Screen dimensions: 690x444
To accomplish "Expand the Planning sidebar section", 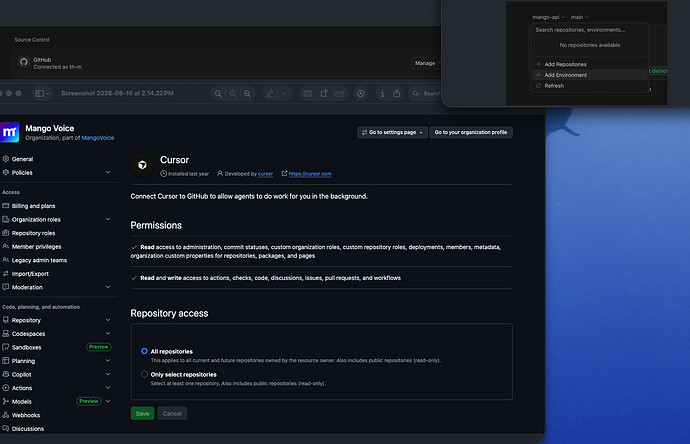I will tap(108, 360).
